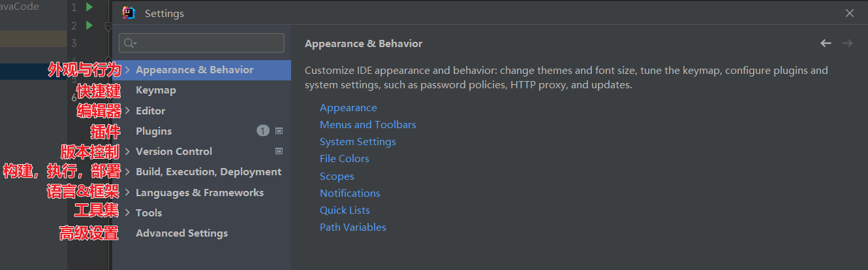Click the project-level icon beside Version Control

(x=279, y=151)
